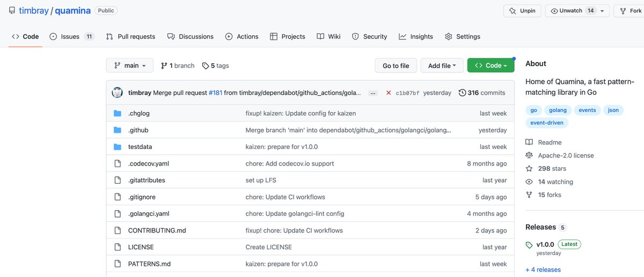
Task: Open the PATTERNS.md file
Action: tap(149, 264)
